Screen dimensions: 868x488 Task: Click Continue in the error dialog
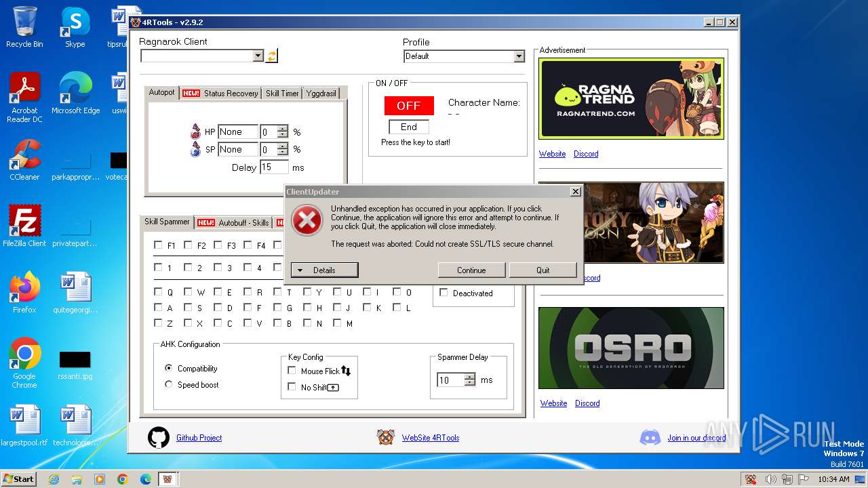click(x=471, y=270)
